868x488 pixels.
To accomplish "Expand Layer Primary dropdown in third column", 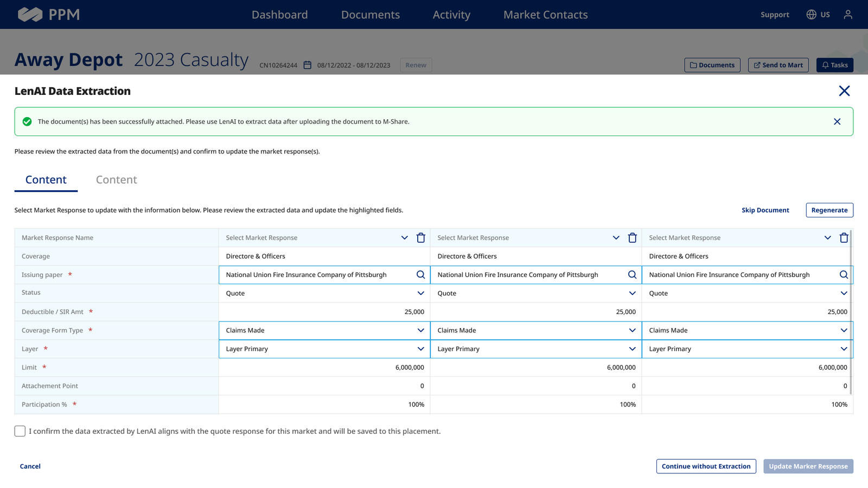I will point(747,349).
